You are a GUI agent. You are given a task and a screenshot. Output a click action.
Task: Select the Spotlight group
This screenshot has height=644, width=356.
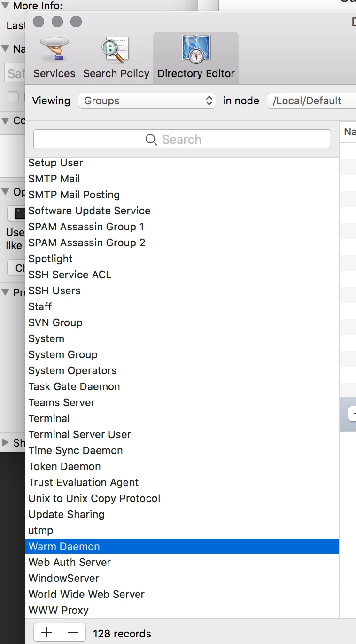[x=182, y=259]
